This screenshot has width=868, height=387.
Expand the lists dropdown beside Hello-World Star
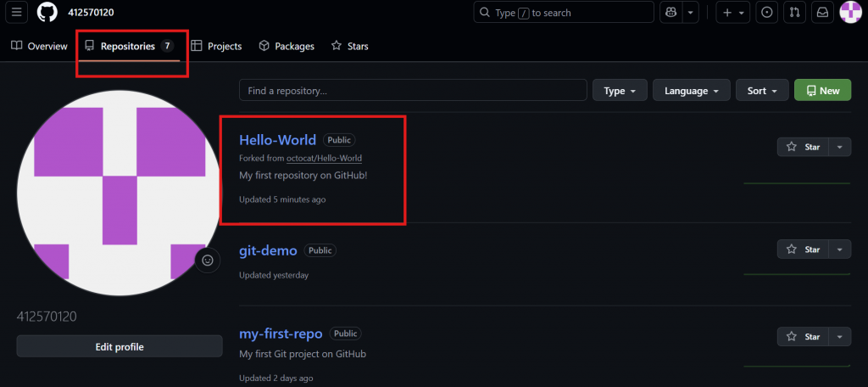click(840, 147)
